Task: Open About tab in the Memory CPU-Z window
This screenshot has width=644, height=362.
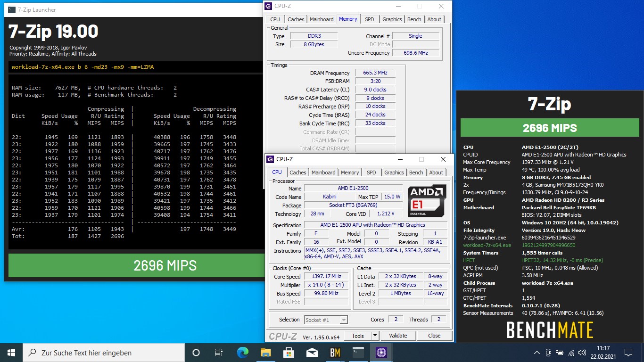Action: [x=434, y=19]
